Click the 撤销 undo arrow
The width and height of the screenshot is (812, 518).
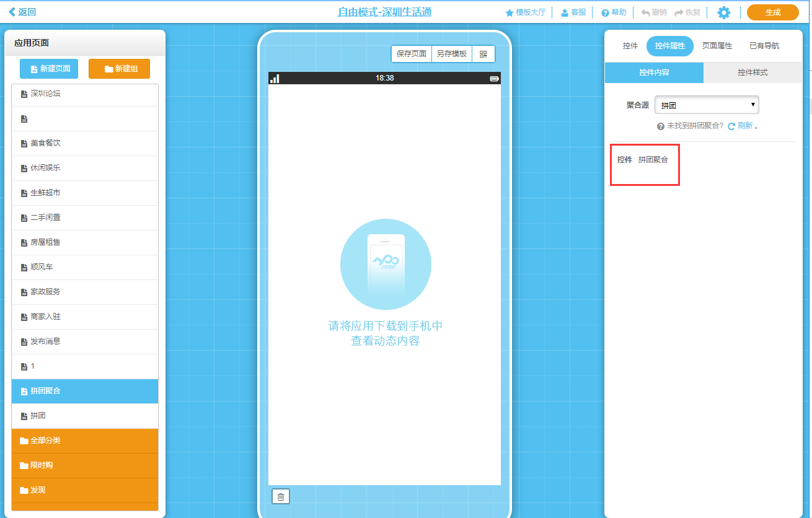click(654, 12)
